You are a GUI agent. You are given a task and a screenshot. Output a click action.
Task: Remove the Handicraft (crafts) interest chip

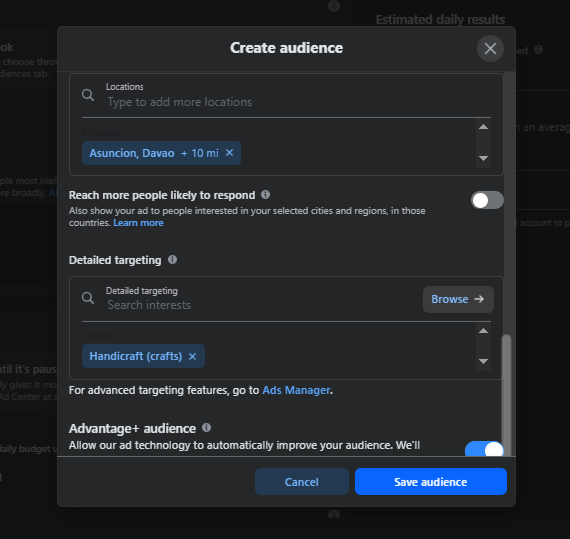pos(193,357)
